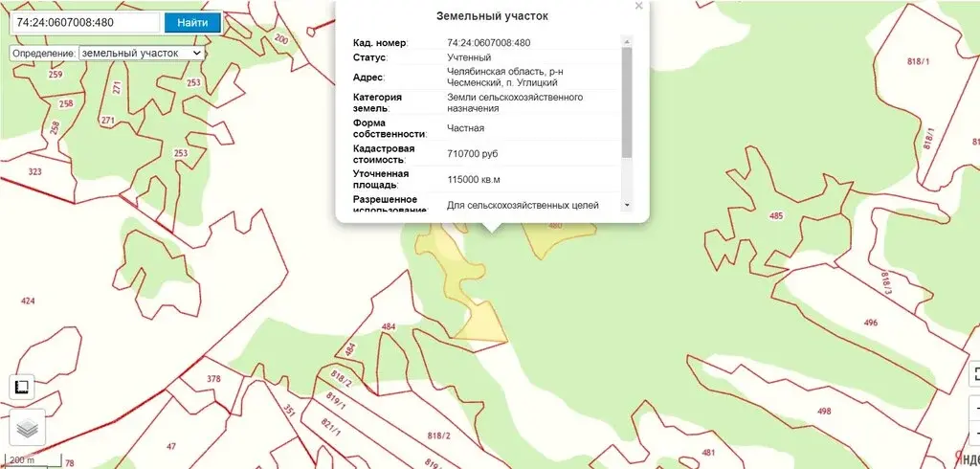
Task: Close the Земельный участок info popup
Action: [638, 7]
